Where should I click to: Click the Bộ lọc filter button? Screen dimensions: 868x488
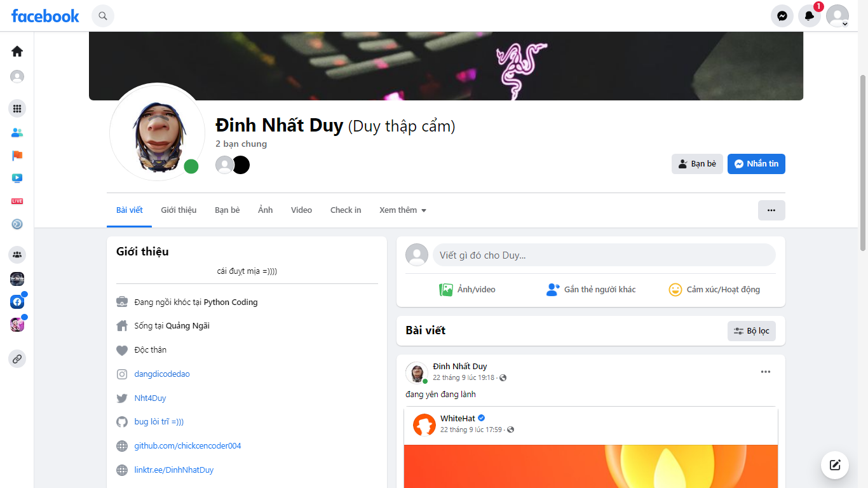[752, 331]
